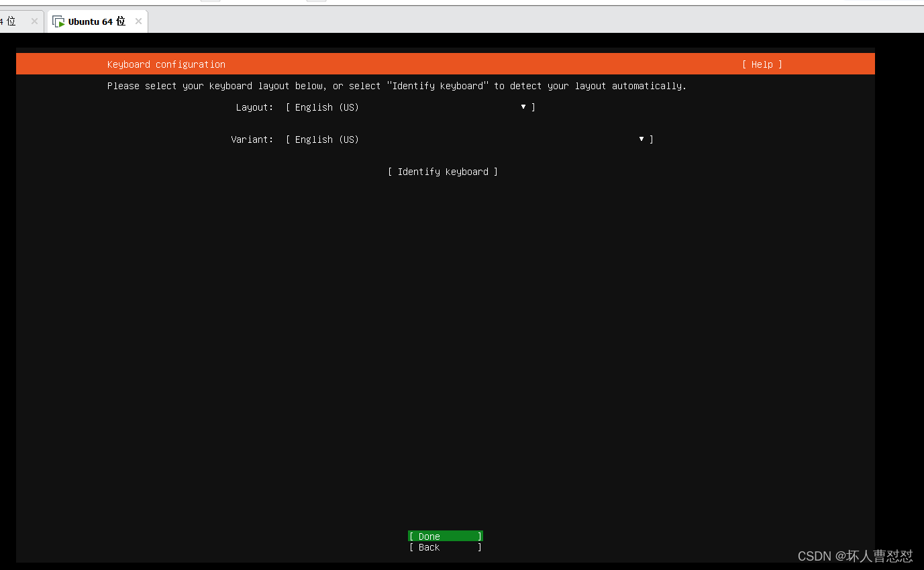Switch to the Ubuntu 64 位 VM tab

pos(97,21)
